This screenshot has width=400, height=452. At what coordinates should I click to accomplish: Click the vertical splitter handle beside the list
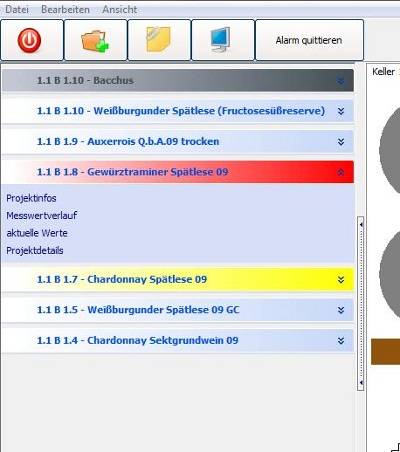pos(360,303)
